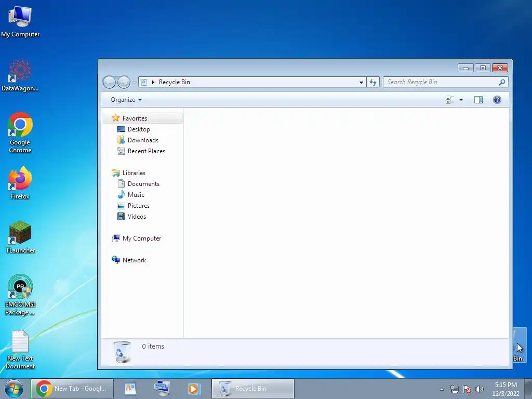Select Libraries in navigation pane
Viewport: 532px width, 399px height.
pyautogui.click(x=134, y=172)
